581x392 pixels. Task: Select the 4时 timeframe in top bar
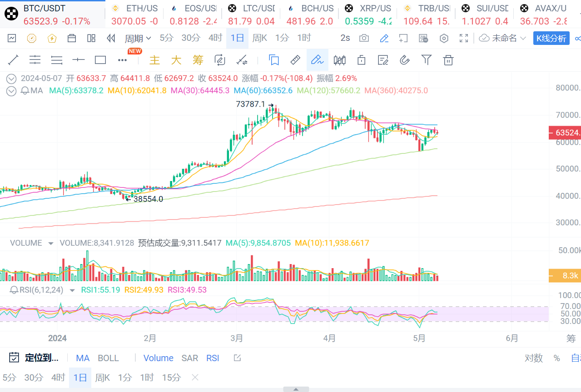(215, 38)
